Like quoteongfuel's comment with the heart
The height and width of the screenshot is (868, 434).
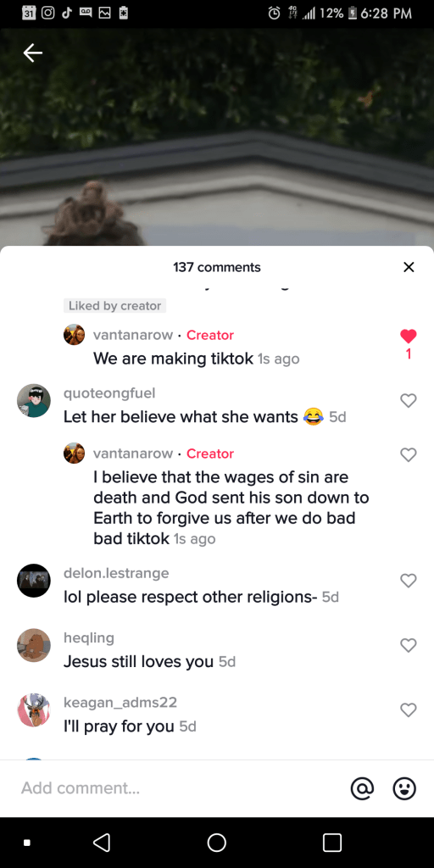tap(409, 400)
